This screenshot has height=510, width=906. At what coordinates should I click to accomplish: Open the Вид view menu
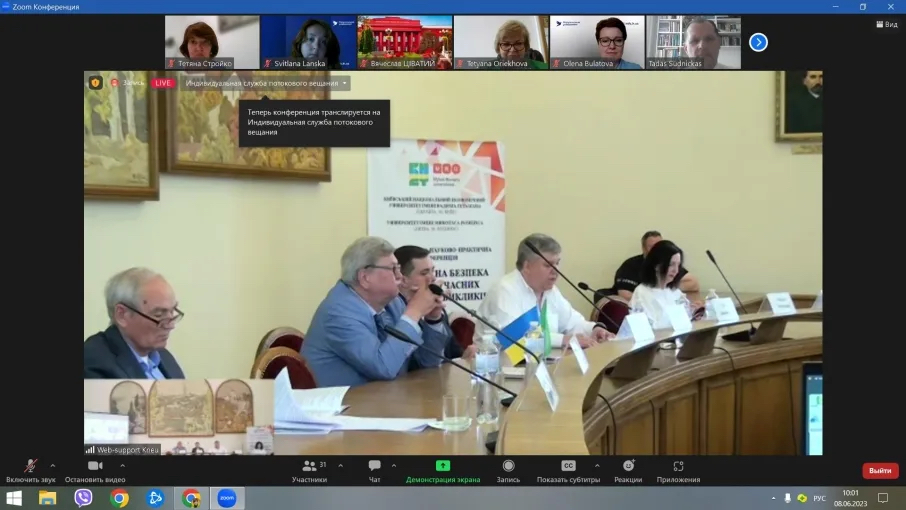tap(885, 24)
